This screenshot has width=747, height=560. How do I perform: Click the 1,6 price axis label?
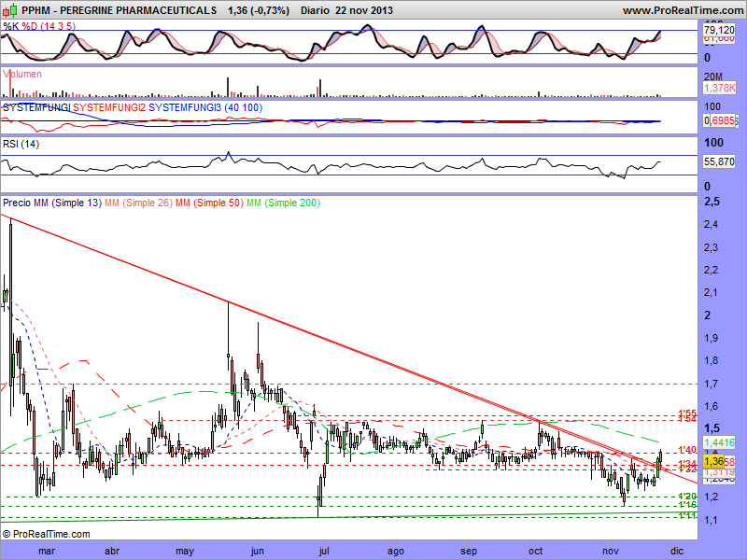click(x=712, y=406)
